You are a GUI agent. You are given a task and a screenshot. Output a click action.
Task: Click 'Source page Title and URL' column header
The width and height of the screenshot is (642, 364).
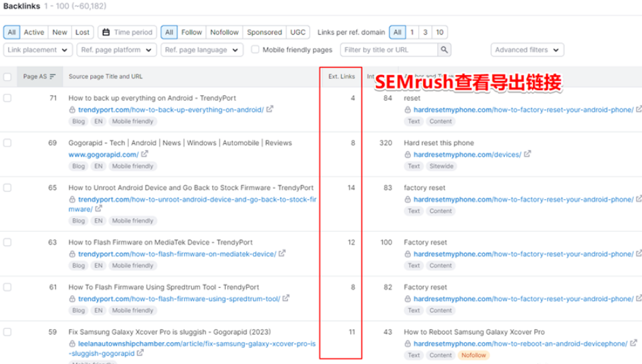tap(106, 76)
